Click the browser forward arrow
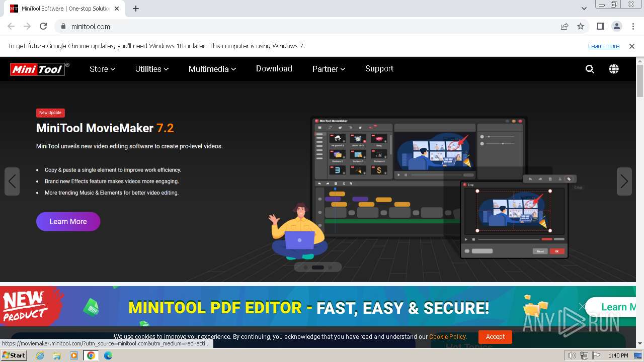 point(27,26)
